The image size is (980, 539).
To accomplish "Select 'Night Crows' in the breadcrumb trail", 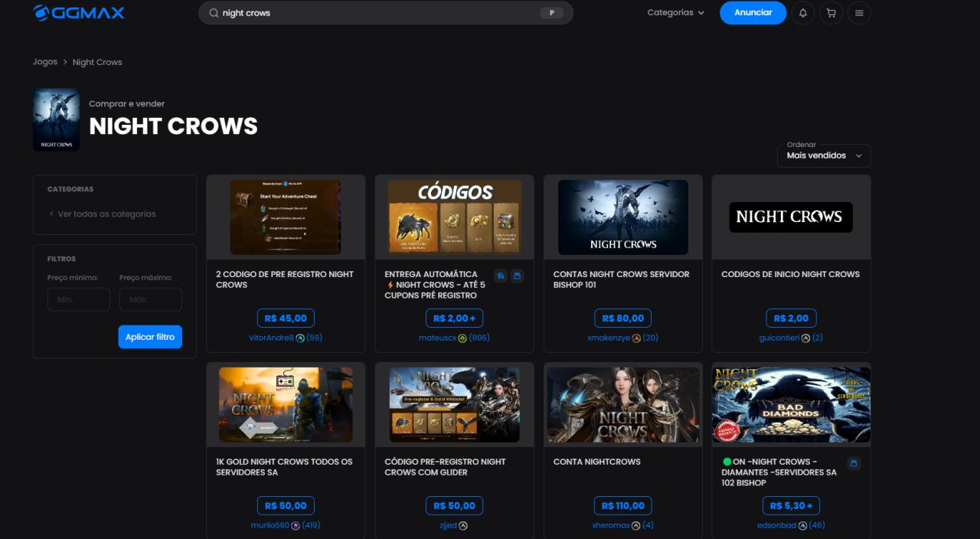I will 96,61.
